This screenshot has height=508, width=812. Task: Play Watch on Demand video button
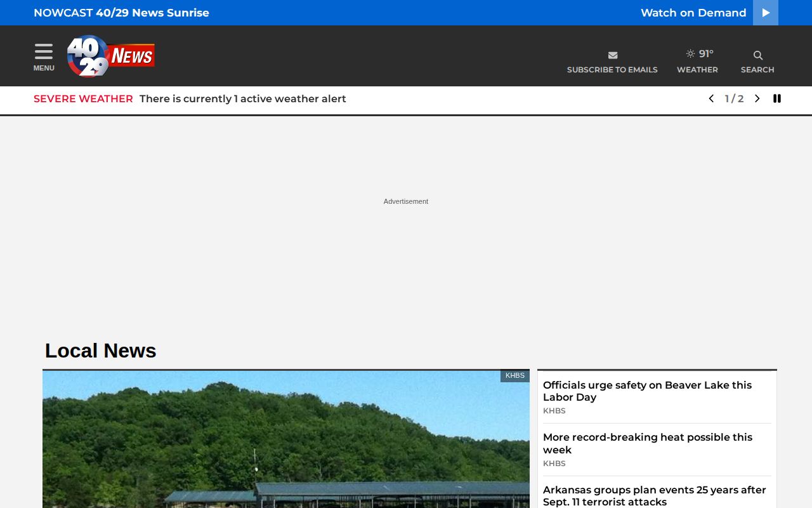[766, 13]
